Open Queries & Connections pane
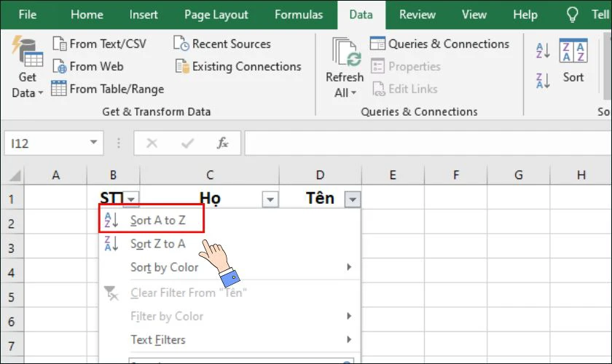The image size is (612, 364). click(x=439, y=44)
